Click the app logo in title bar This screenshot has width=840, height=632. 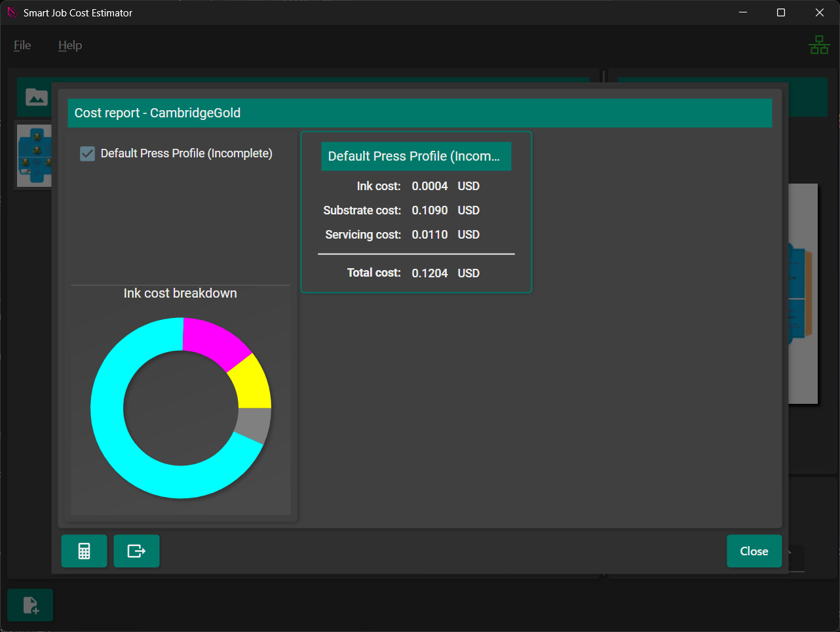click(12, 12)
